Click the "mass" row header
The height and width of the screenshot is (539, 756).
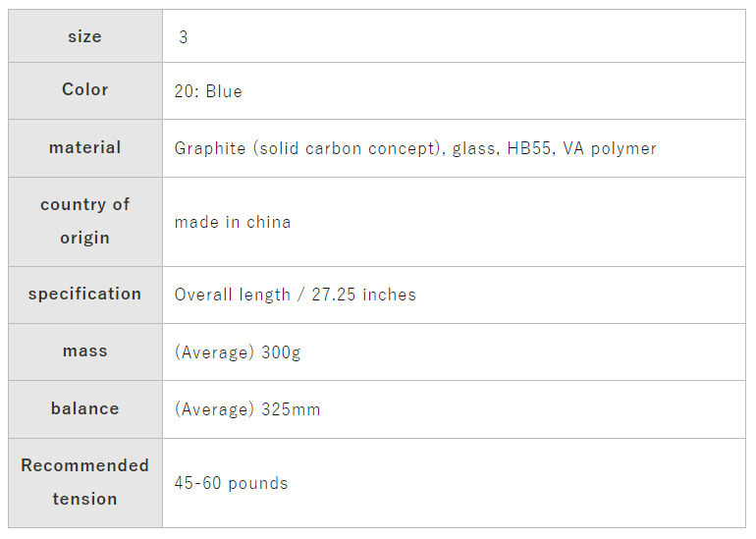coord(84,350)
